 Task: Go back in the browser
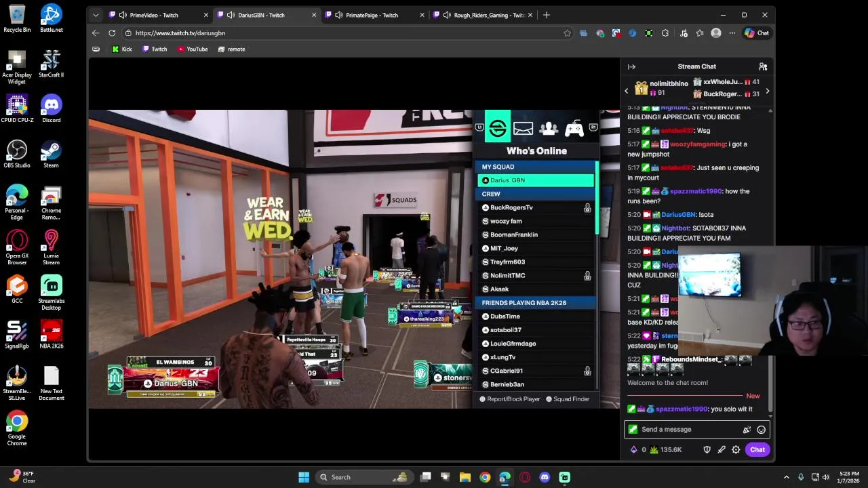pos(96,33)
